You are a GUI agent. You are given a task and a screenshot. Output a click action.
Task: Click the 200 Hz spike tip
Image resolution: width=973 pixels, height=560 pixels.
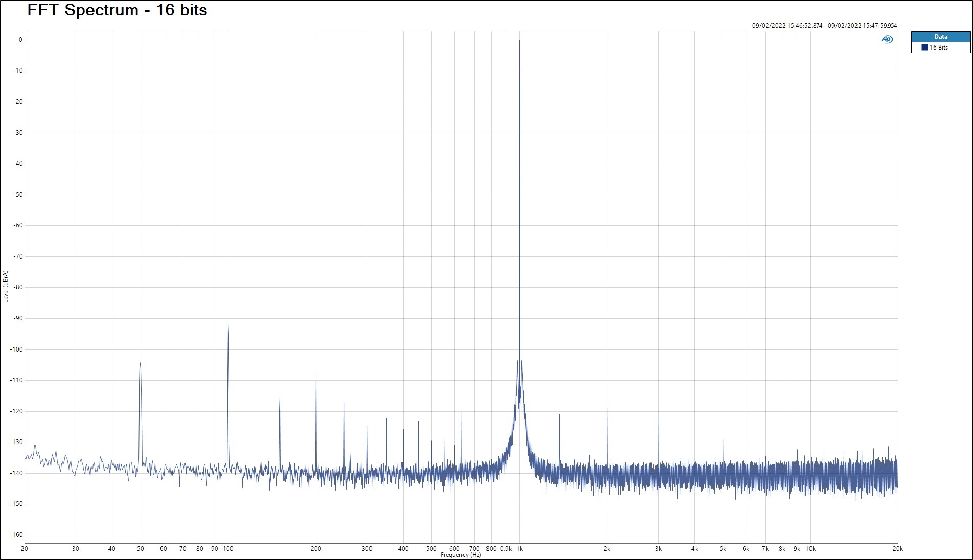click(x=316, y=374)
